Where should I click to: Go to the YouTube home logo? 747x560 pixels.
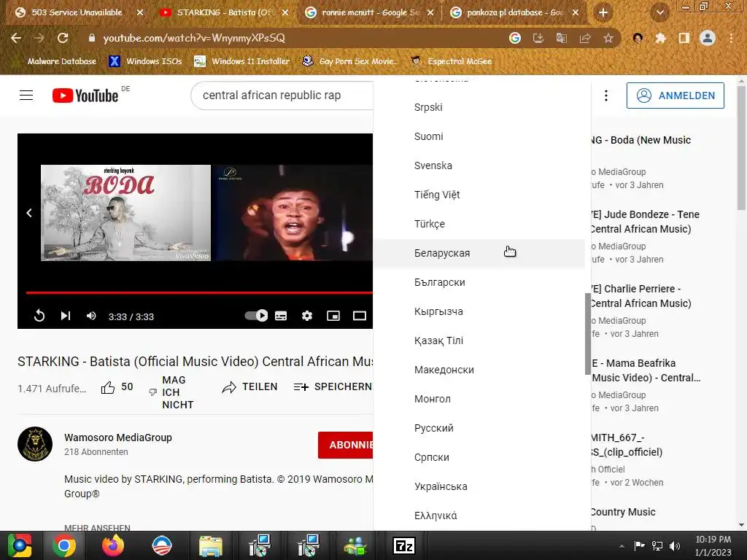coord(85,96)
